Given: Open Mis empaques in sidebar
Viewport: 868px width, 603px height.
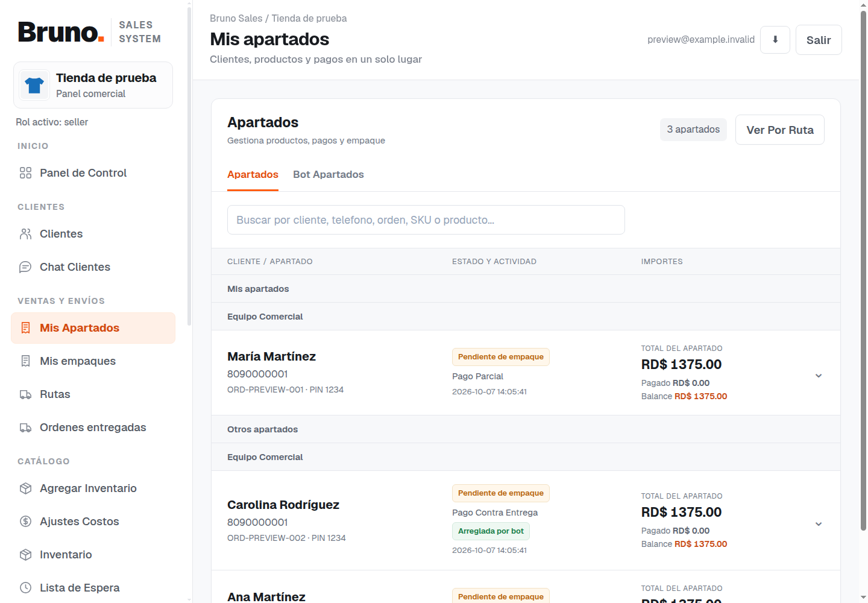Looking at the screenshot, I should (93, 361).
